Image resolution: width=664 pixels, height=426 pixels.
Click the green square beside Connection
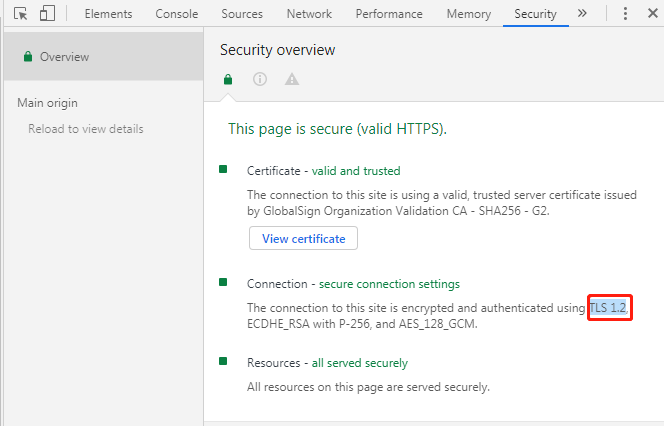[223, 282]
